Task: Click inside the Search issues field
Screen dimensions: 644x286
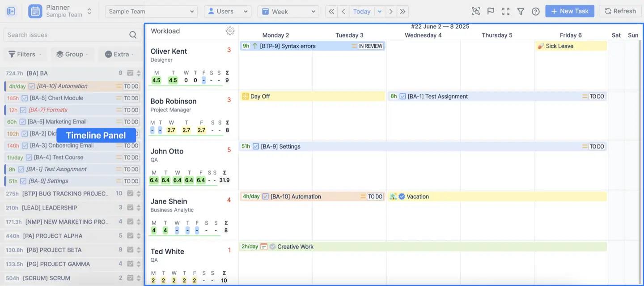Action: tap(67, 34)
